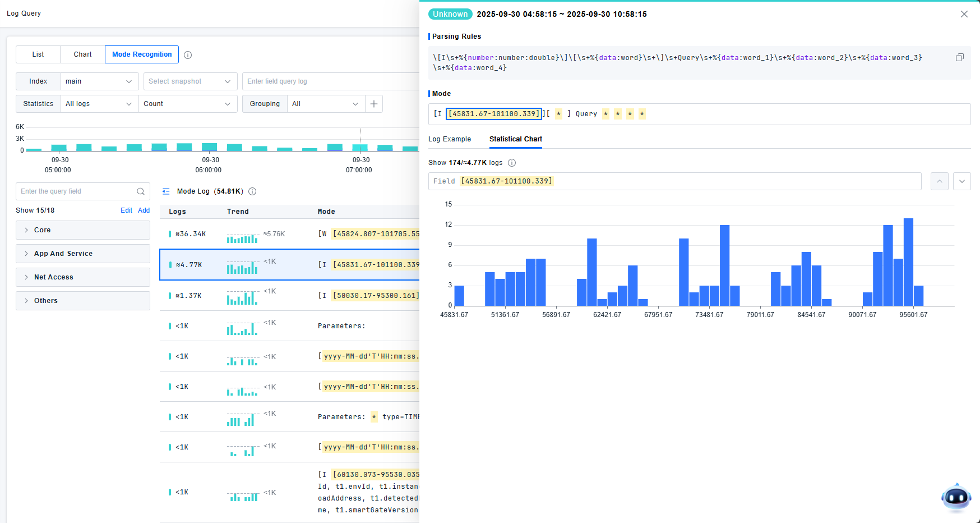Click the Add link for fields
The height and width of the screenshot is (523, 980).
[144, 210]
